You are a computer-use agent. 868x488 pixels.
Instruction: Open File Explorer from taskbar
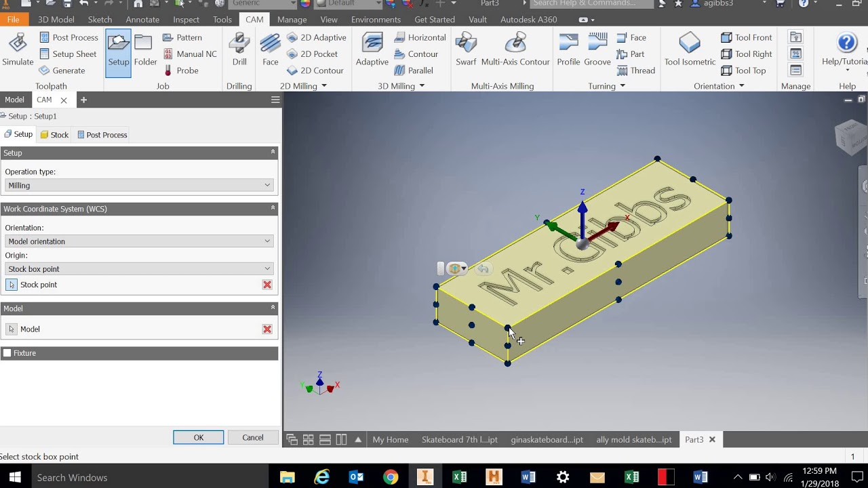coord(287,478)
